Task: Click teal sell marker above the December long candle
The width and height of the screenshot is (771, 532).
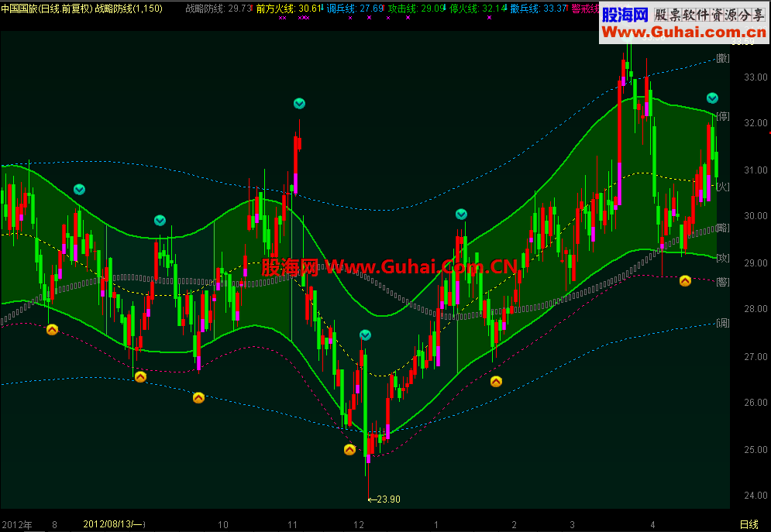Action: pos(365,335)
